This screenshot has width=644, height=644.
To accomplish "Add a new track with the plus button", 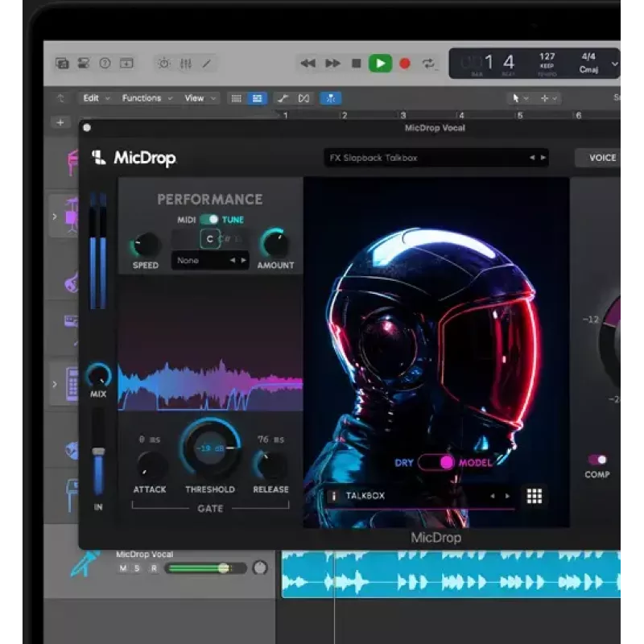I will tap(60, 122).
